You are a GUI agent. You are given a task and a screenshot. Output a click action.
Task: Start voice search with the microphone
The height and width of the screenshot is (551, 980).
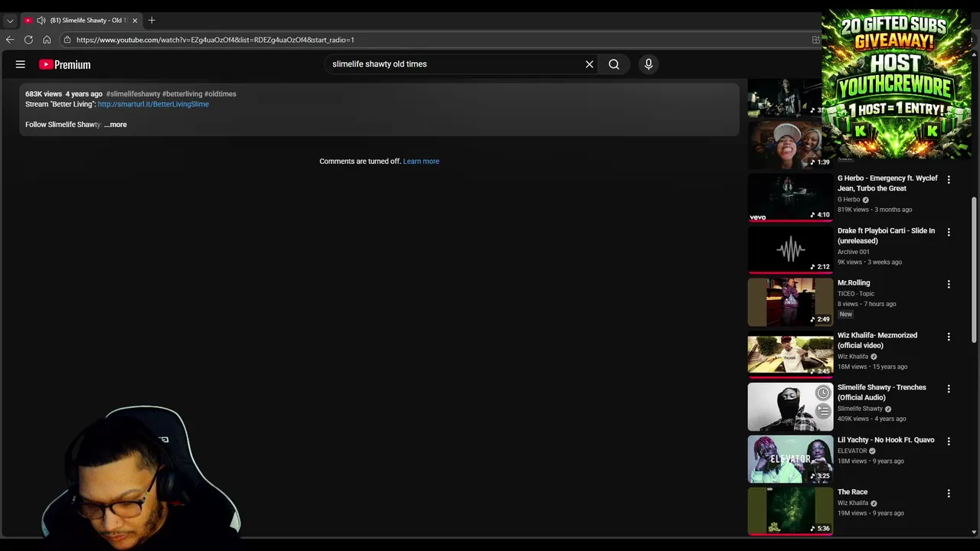pyautogui.click(x=648, y=64)
